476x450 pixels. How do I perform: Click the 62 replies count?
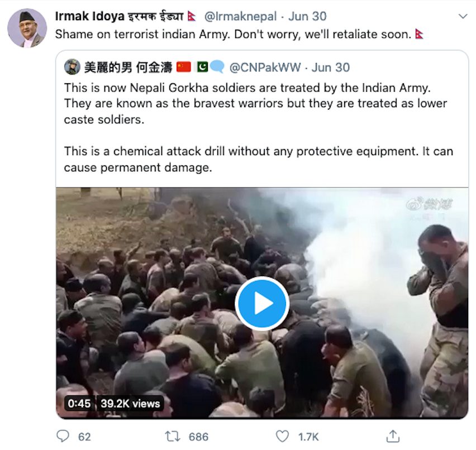84,437
